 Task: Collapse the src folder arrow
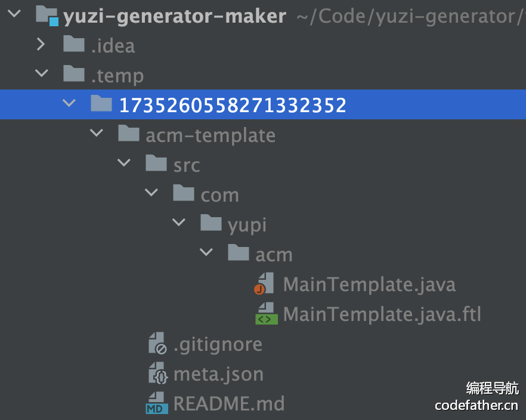point(124,164)
